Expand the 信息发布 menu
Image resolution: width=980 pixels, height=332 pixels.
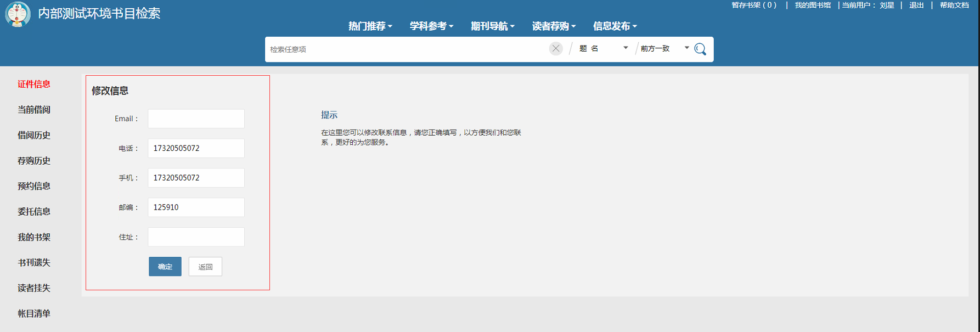(x=615, y=26)
